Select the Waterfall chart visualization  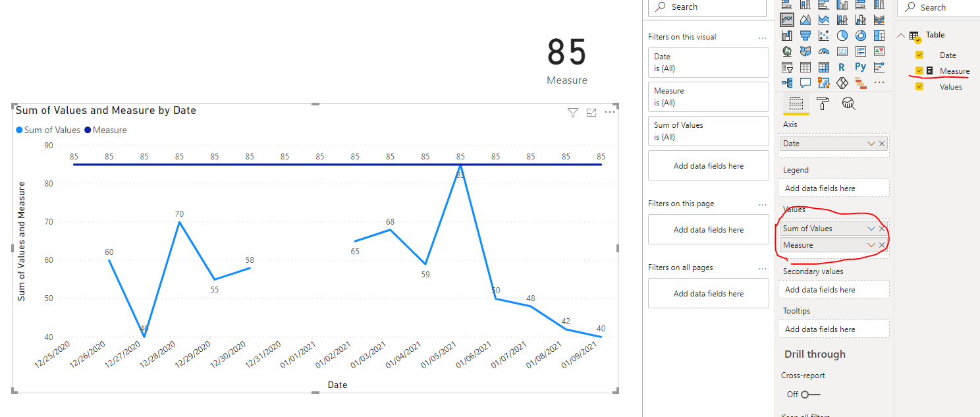[787, 36]
